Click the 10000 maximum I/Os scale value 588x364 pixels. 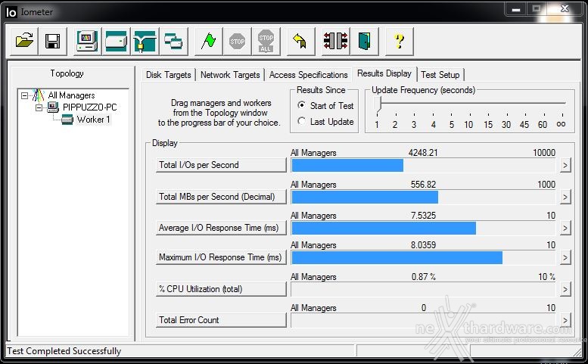[x=544, y=153]
